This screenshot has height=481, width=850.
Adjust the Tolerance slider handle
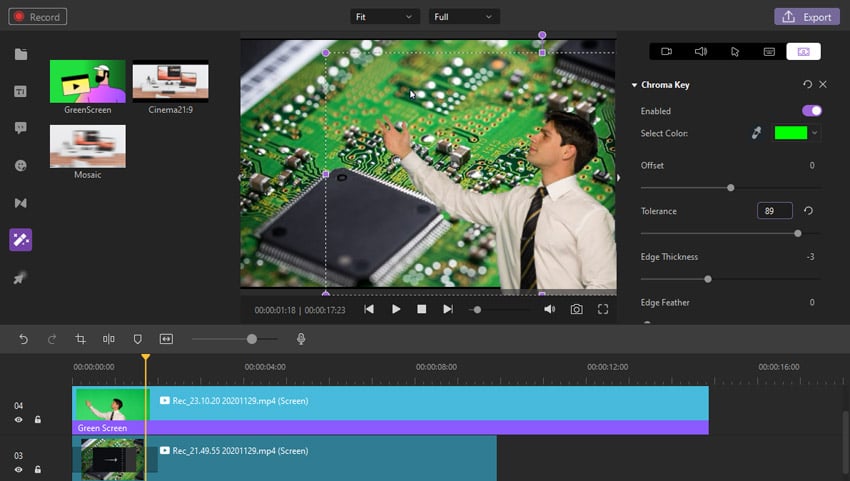[797, 233]
